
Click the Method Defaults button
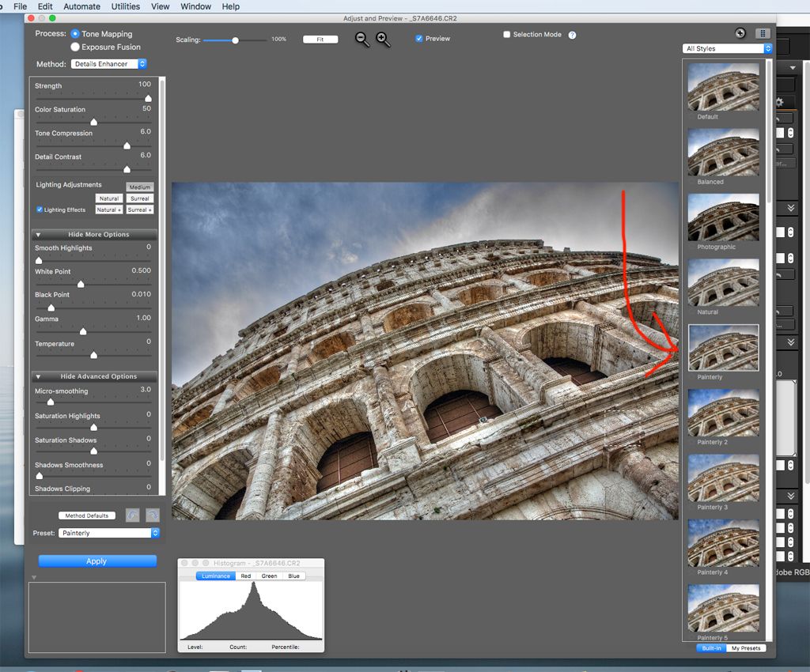click(x=87, y=515)
